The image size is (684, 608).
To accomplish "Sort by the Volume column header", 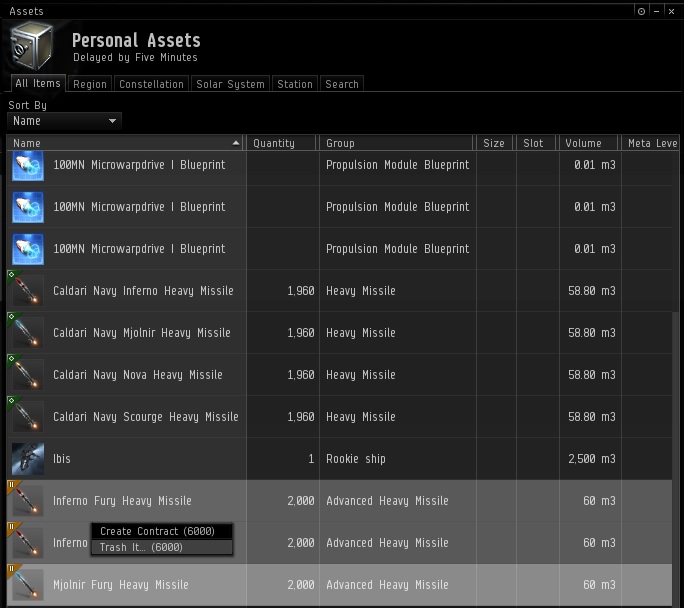I will click(x=589, y=143).
